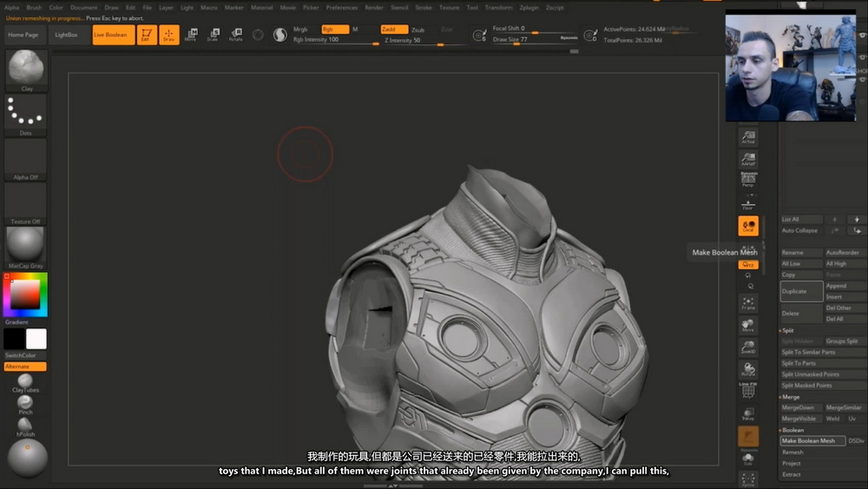This screenshot has width=868, height=489.
Task: Toggle Auto Collapse option
Action: click(801, 230)
